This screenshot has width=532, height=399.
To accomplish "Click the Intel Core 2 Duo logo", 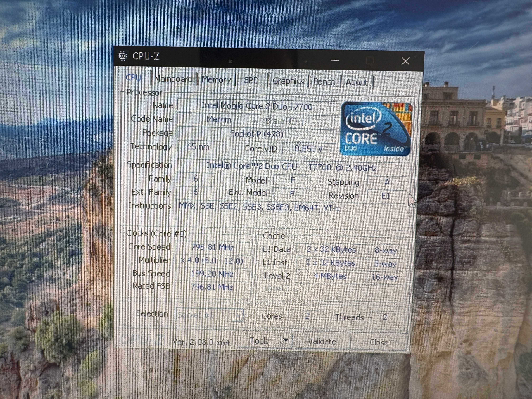I will pos(376,129).
